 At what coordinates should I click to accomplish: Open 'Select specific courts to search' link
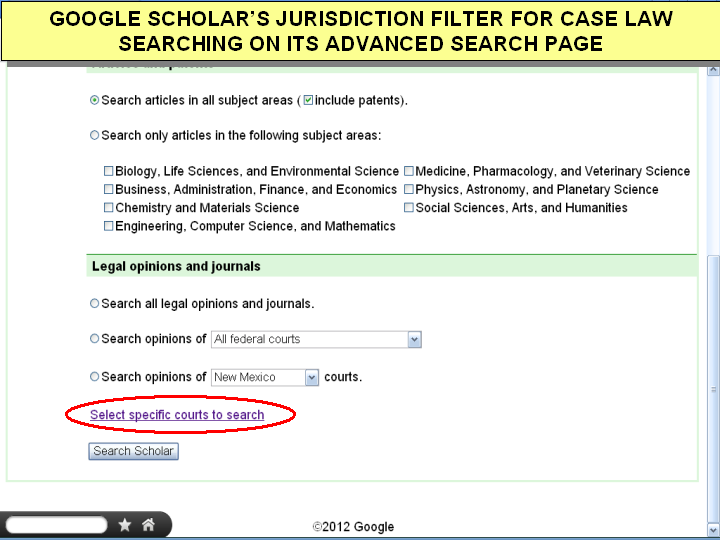(177, 415)
